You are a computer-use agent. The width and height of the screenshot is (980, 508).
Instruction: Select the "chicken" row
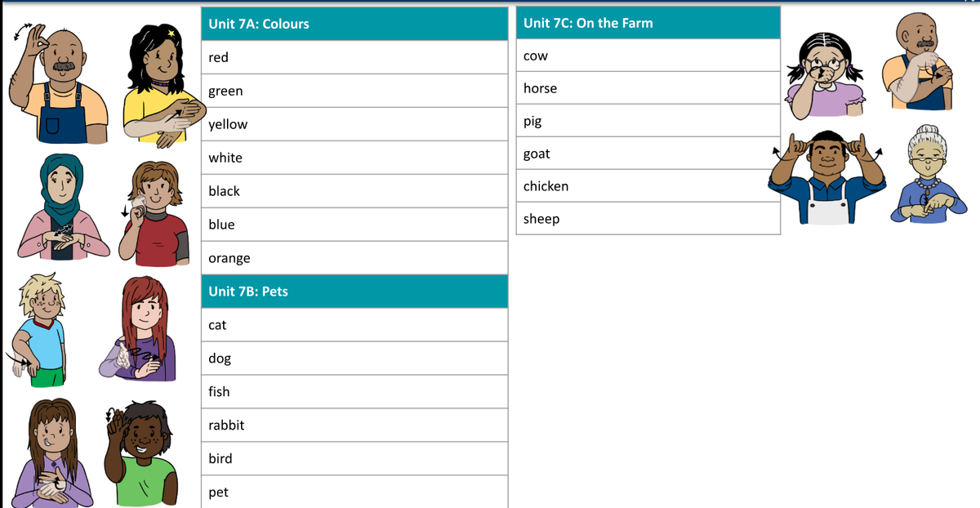tap(648, 186)
